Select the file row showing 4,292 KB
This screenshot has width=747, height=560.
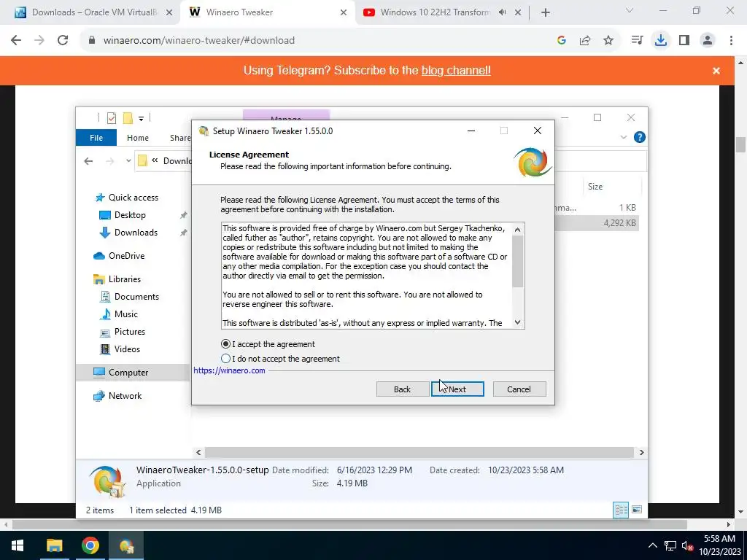coord(597,223)
